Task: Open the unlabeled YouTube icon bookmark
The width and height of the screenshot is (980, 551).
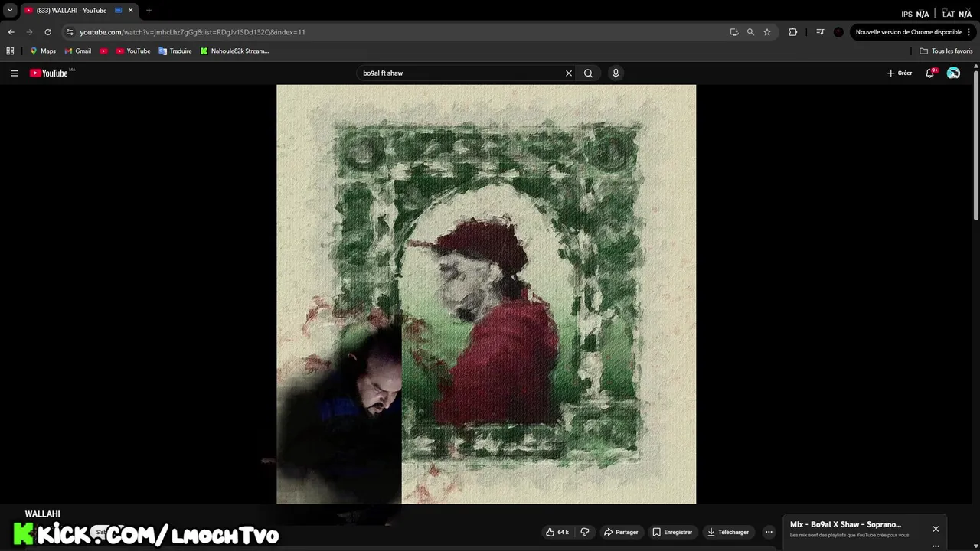Action: [x=103, y=51]
